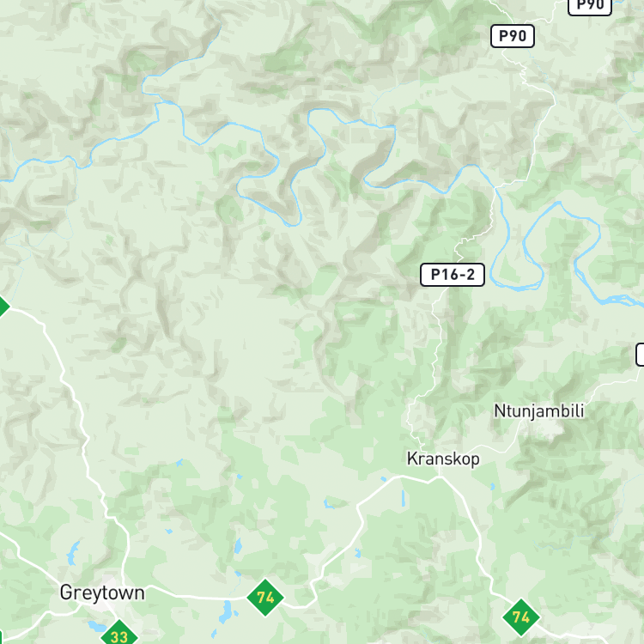
Task: Click the road junction just below Kranskop
Action: pyautogui.click(x=440, y=477)
